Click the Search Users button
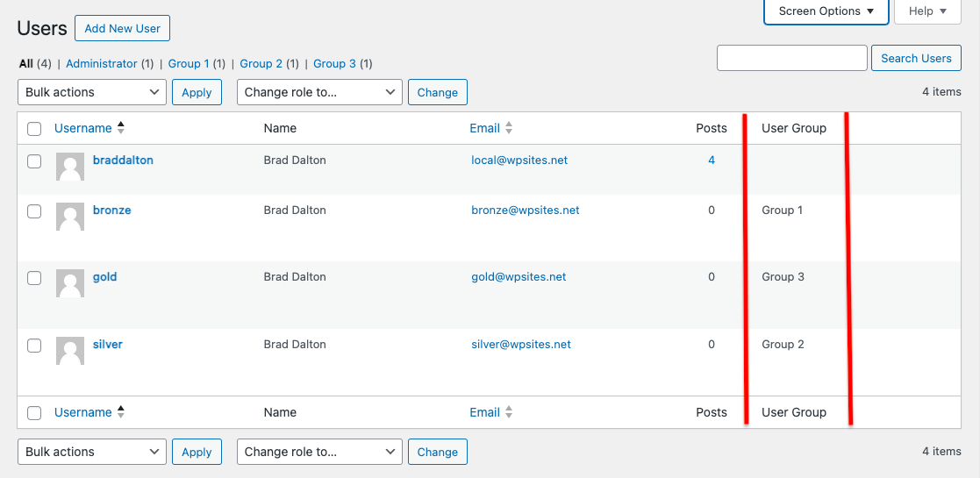The height and width of the screenshot is (478, 980). coord(916,58)
